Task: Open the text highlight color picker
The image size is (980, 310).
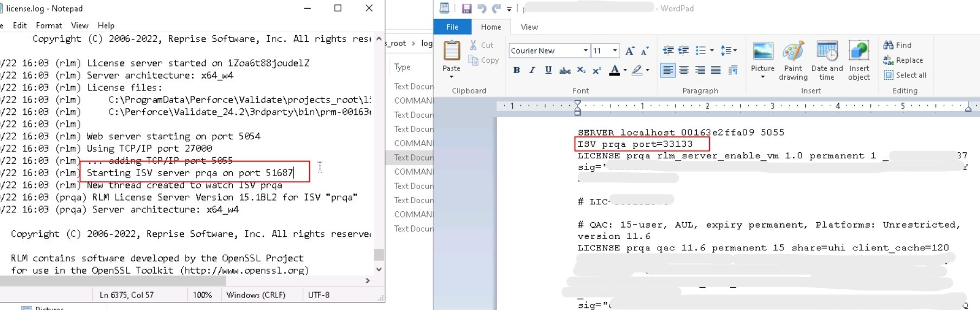Action: click(647, 70)
